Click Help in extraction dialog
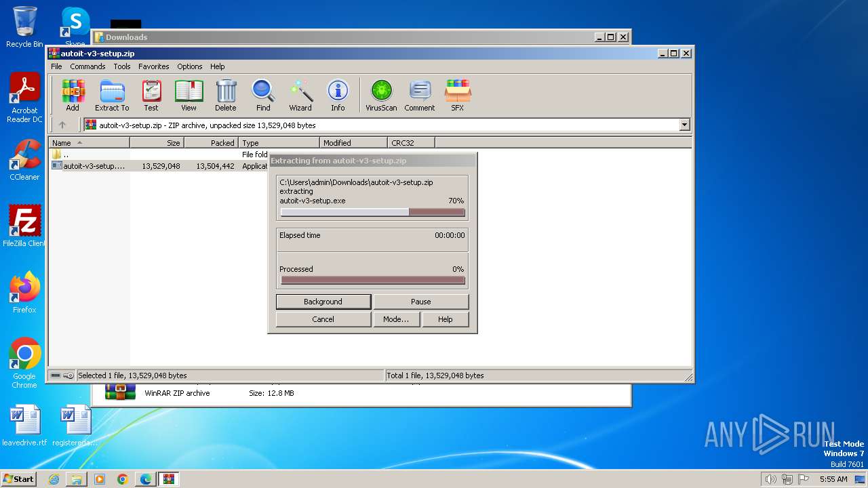Viewport: 868px width, 488px height. coord(446,319)
